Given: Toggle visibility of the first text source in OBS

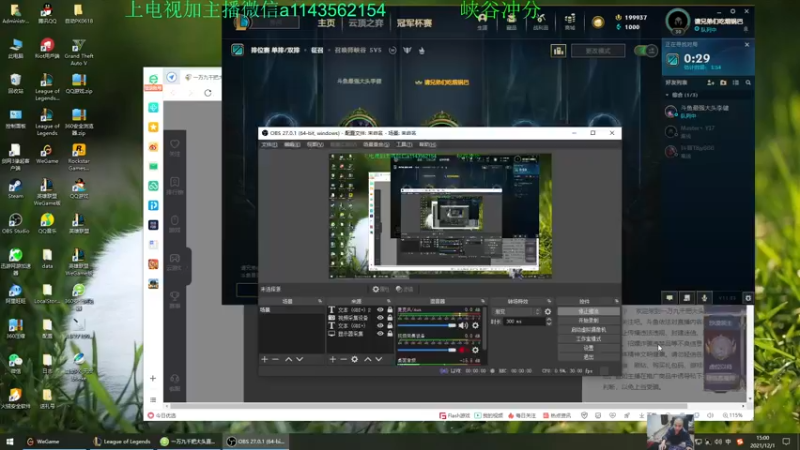Looking at the screenshot, I should [380, 310].
